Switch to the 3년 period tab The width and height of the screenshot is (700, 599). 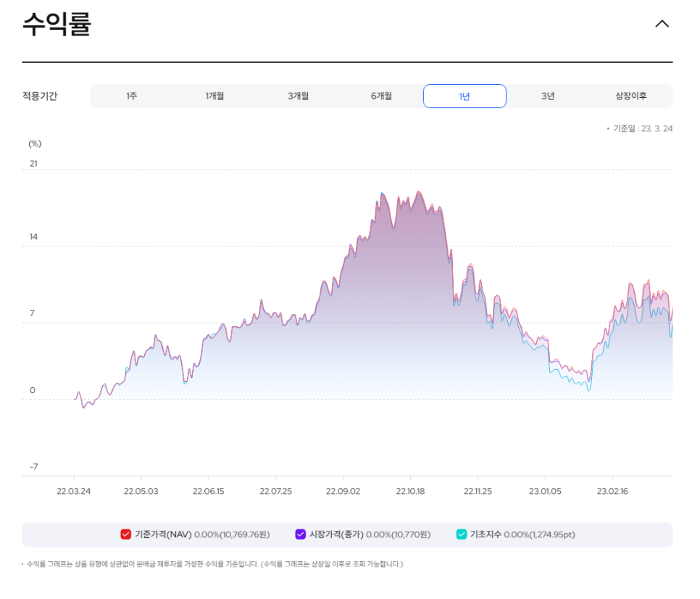click(548, 96)
